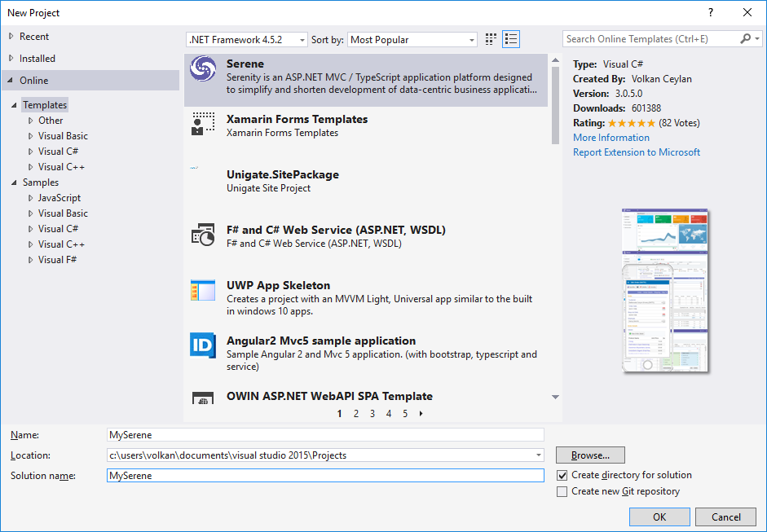Open the More Information link
The image size is (767, 532).
(611, 138)
